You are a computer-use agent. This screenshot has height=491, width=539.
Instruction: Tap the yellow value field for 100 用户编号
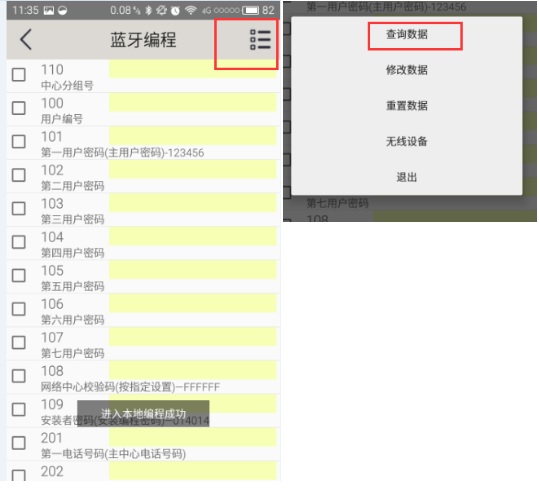click(x=192, y=103)
